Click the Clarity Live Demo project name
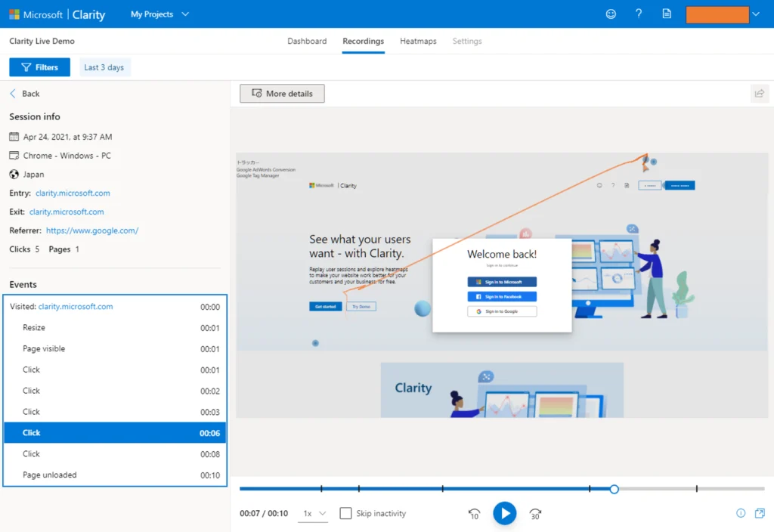The height and width of the screenshot is (532, 774). click(42, 41)
